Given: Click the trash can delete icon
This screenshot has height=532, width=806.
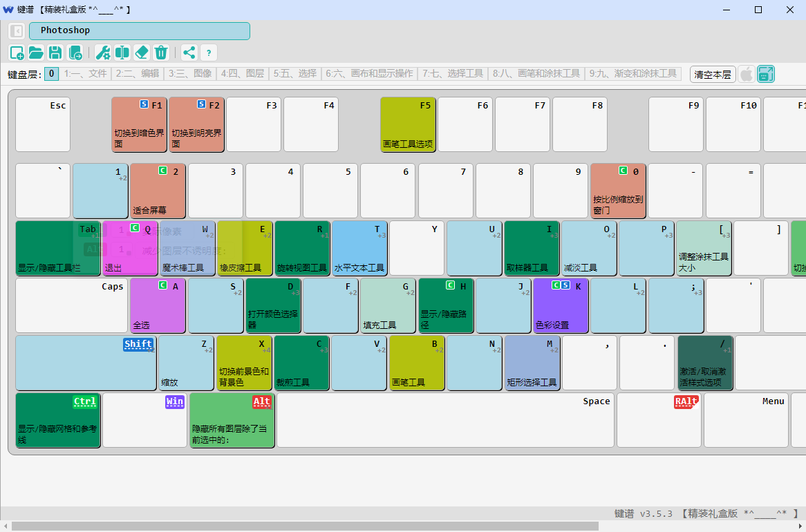Looking at the screenshot, I should [x=161, y=53].
